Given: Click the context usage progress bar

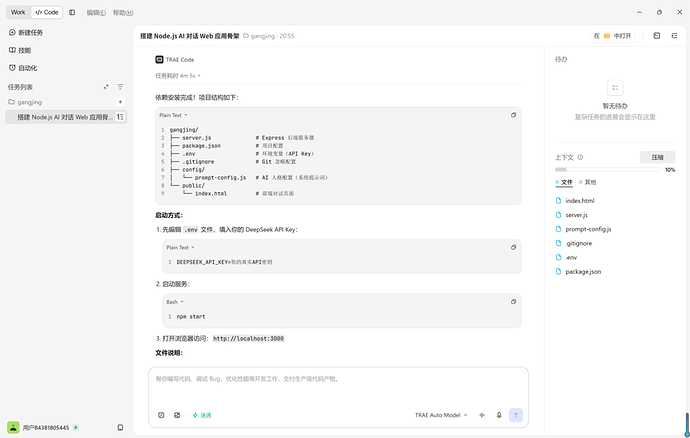Looking at the screenshot, I should pyautogui.click(x=607, y=169).
